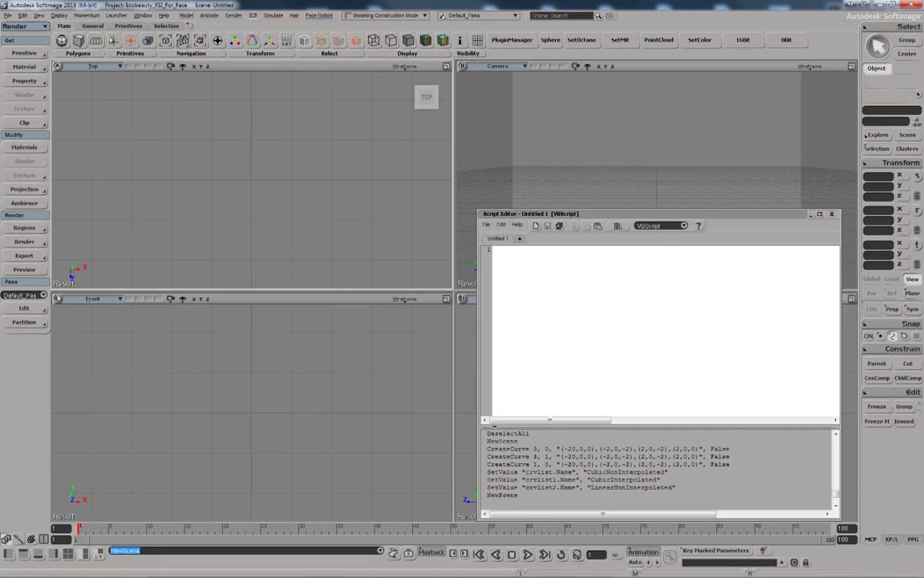Open the Render module dropdown
This screenshot has height=578, width=924.
point(25,26)
